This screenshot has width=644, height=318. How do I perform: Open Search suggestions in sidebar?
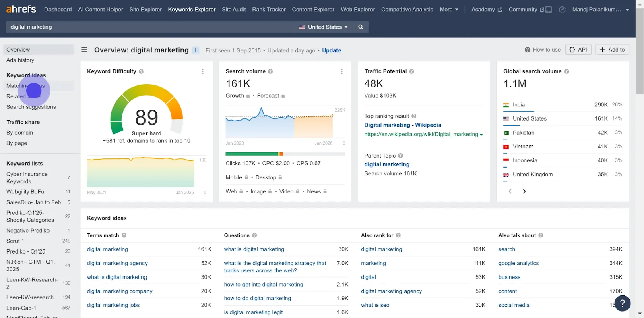point(31,107)
